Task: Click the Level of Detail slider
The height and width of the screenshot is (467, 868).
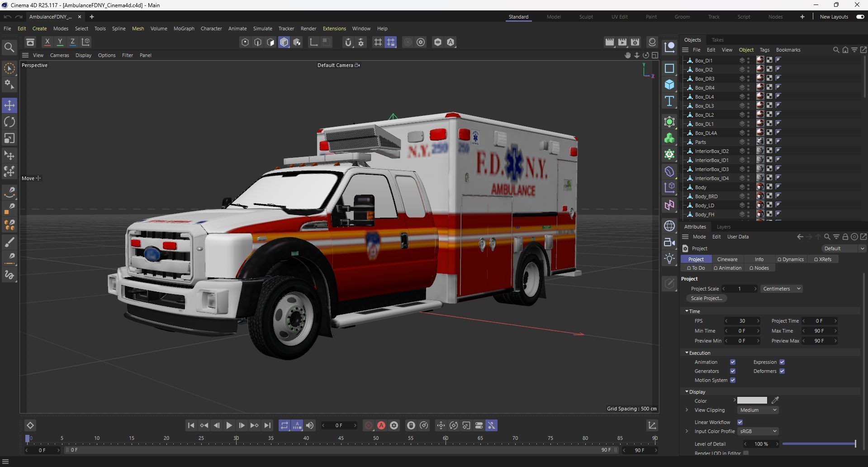Action: point(819,444)
